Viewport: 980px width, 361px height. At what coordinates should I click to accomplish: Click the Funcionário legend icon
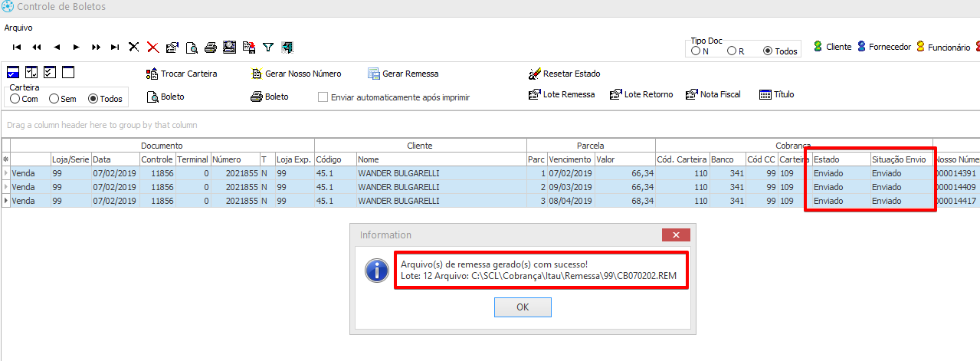(x=920, y=47)
